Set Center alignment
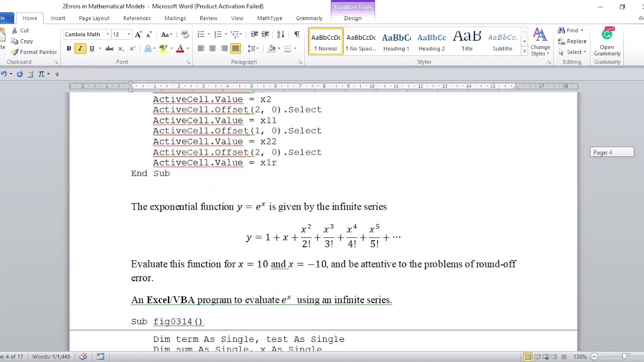 click(x=212, y=49)
